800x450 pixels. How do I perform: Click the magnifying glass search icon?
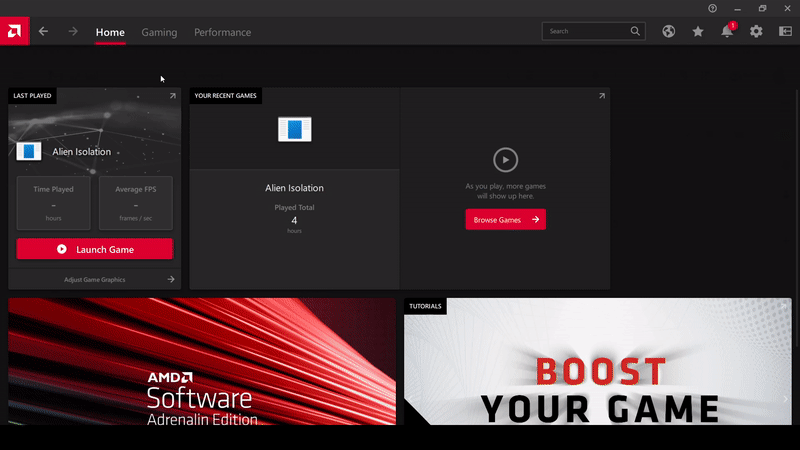tap(635, 31)
